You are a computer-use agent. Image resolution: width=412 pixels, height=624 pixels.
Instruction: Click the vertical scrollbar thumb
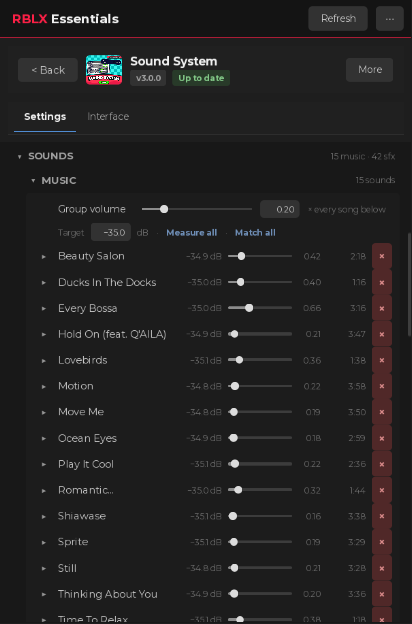[410, 285]
